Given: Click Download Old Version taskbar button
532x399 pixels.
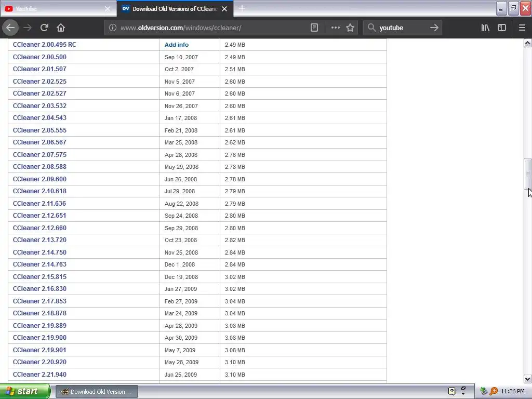Looking at the screenshot, I should [x=96, y=392].
